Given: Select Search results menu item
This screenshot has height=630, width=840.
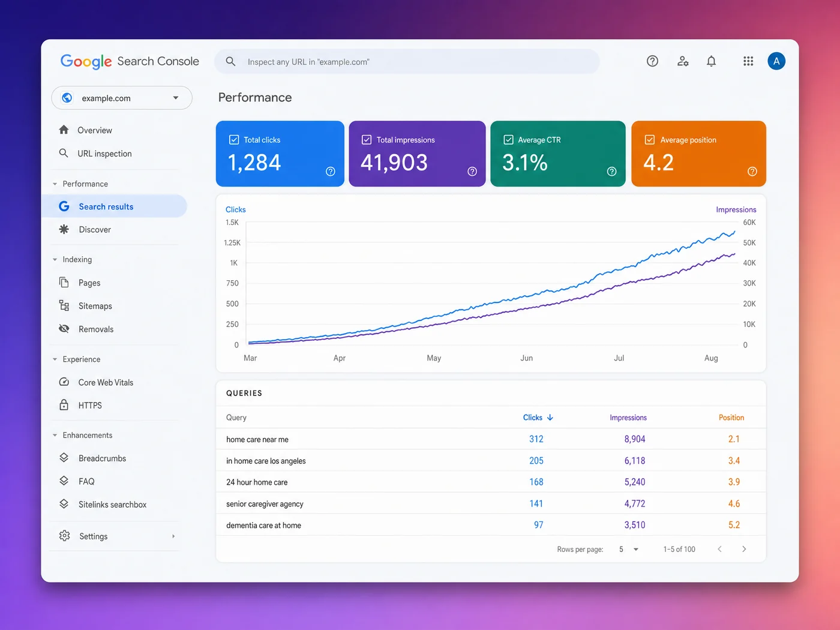Looking at the screenshot, I should pos(115,206).
